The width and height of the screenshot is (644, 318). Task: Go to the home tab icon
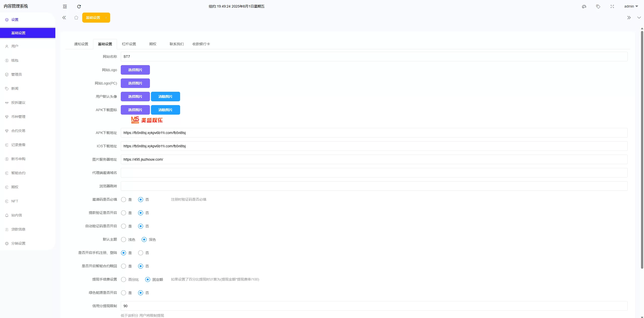coord(76,18)
